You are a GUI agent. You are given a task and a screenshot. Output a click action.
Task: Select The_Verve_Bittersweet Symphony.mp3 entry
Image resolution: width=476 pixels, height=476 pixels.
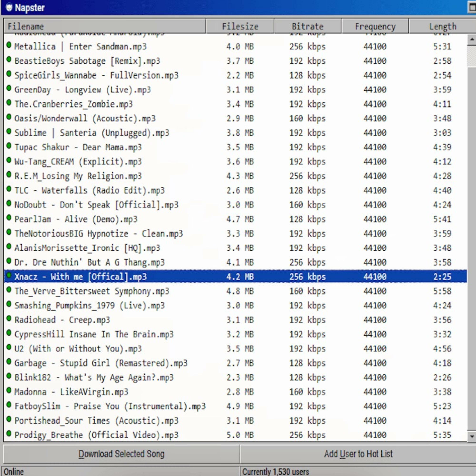(92, 291)
